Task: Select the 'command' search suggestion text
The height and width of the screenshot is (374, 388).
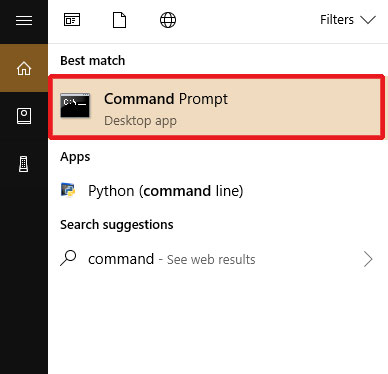Action: coord(121,259)
